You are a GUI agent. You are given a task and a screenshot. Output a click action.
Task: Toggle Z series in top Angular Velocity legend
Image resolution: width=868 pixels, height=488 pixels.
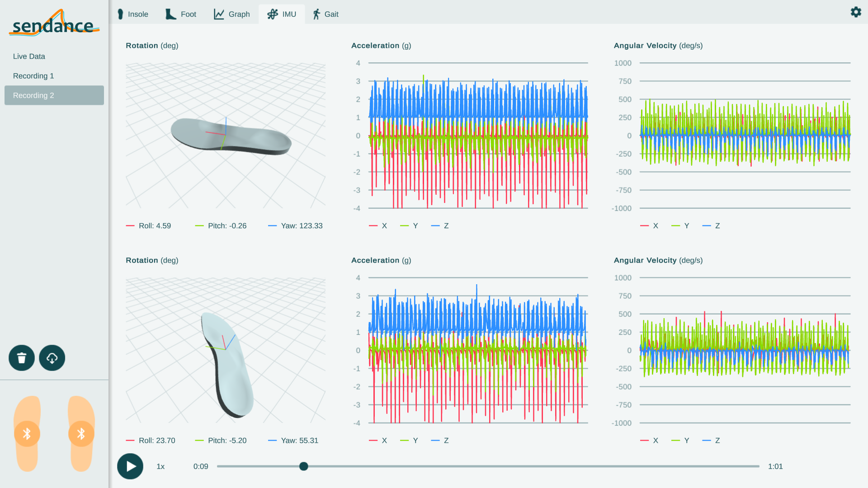711,226
